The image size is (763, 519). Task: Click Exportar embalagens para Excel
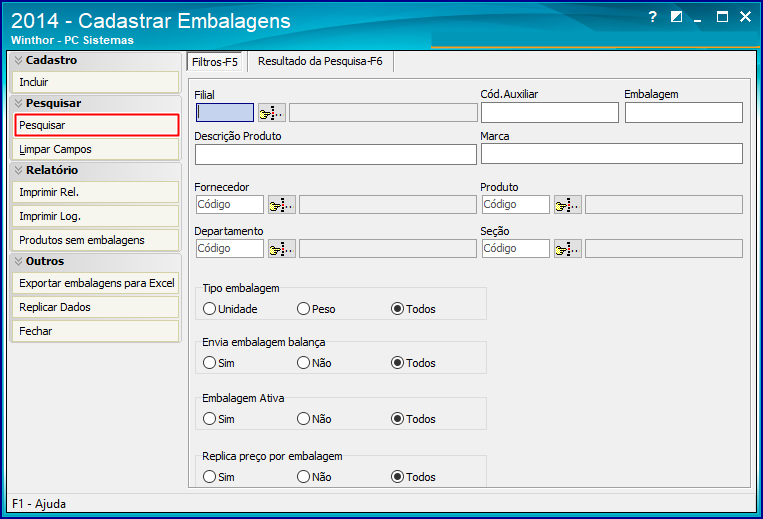96,283
